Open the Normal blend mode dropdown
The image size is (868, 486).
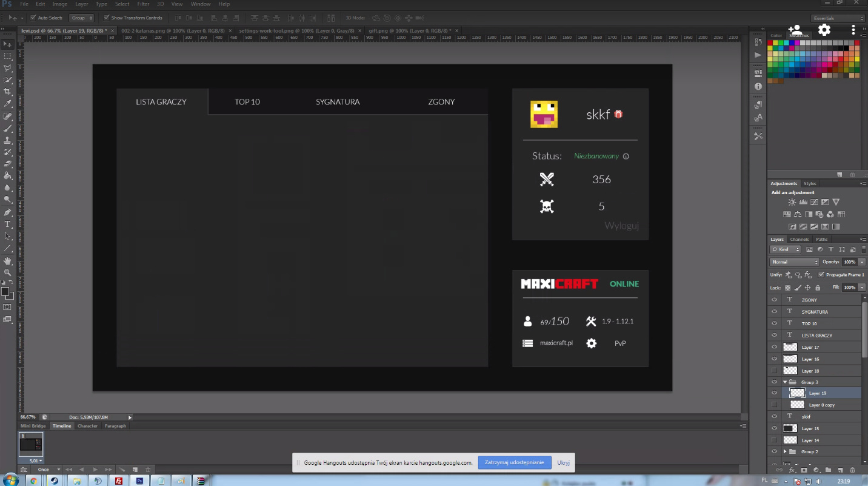point(794,262)
